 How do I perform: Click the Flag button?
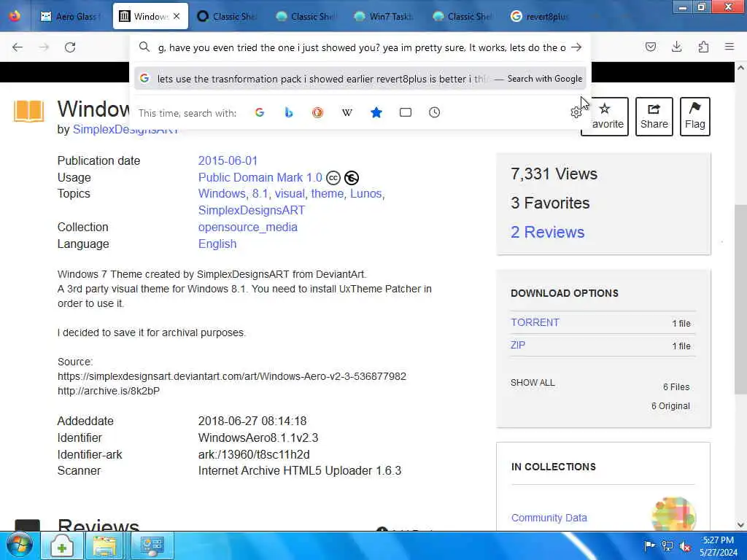click(695, 117)
